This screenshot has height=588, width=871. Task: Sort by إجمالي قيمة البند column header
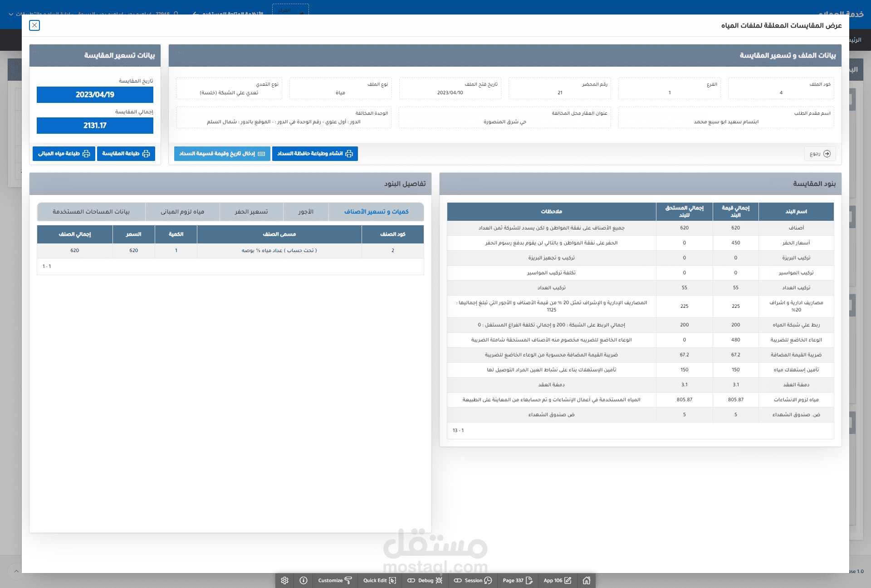click(735, 211)
